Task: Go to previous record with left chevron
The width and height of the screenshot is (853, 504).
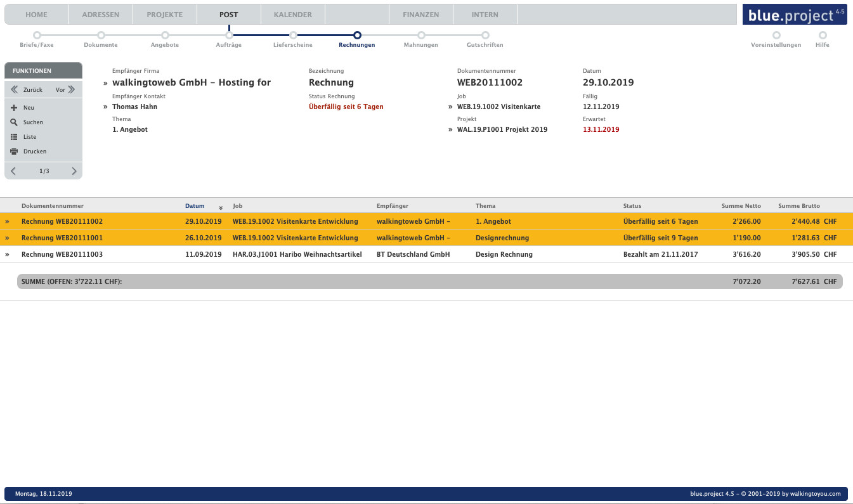Action: [x=13, y=171]
